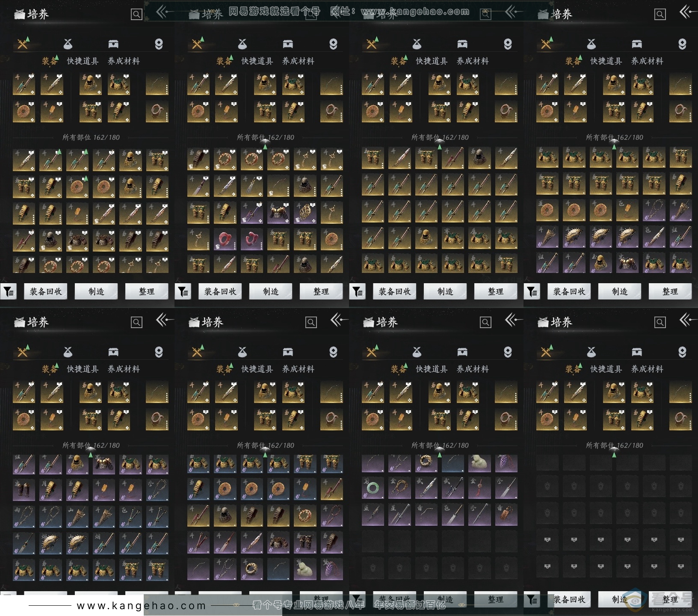Screen dimensions: 698x616
Task: Switch to 快捷道具 tab in top-left panel
Action: 83,61
